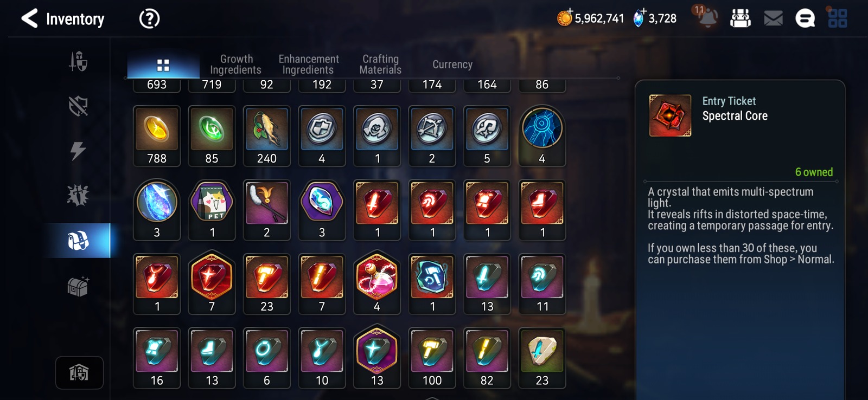This screenshot has height=400, width=868.
Task: Select the pink potion item with 4
Action: pyautogui.click(x=377, y=283)
